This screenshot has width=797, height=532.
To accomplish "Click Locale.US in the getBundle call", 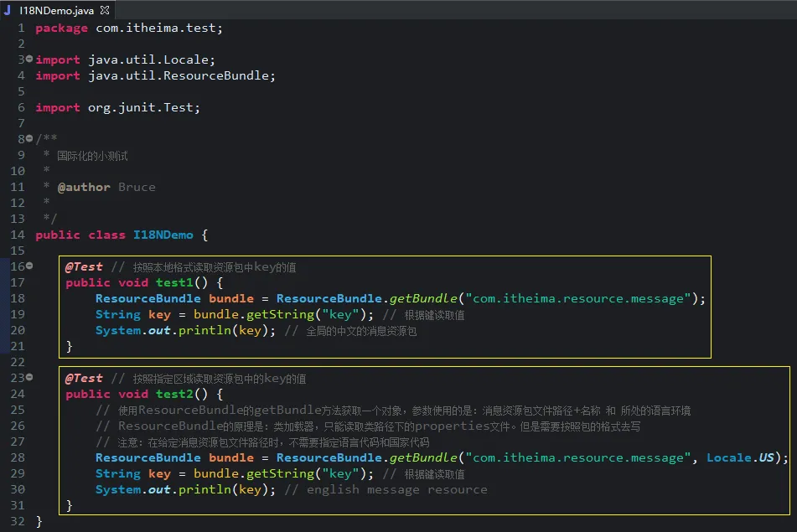I will pyautogui.click(x=740, y=457).
